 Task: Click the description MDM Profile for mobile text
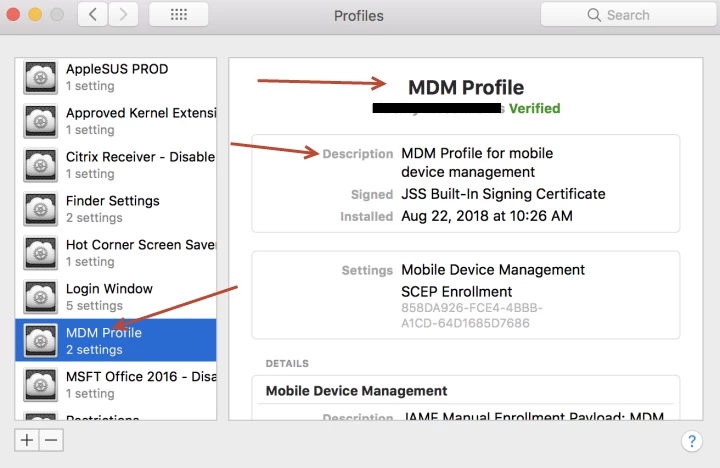(x=477, y=162)
